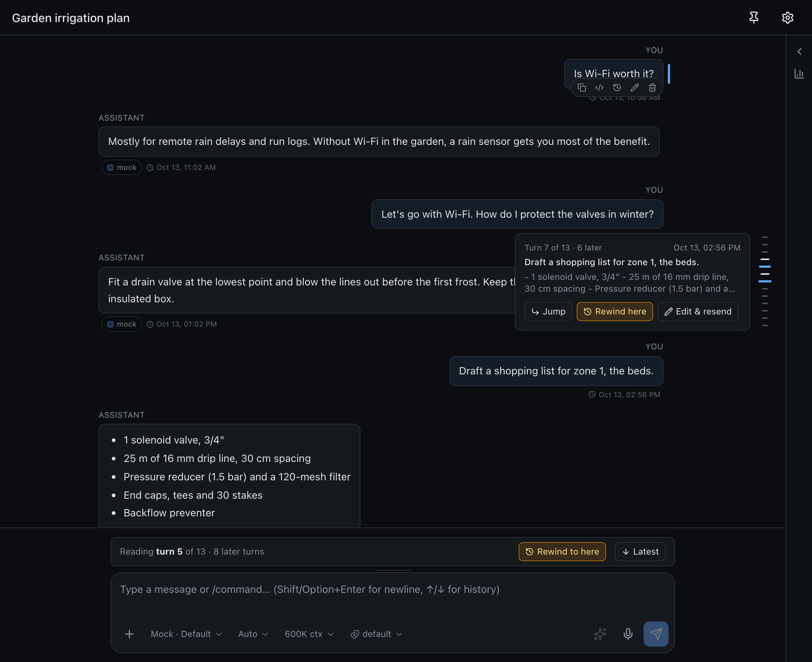Click the mock model badge dated 11:02 AM
This screenshot has width=812, height=662.
tap(122, 167)
